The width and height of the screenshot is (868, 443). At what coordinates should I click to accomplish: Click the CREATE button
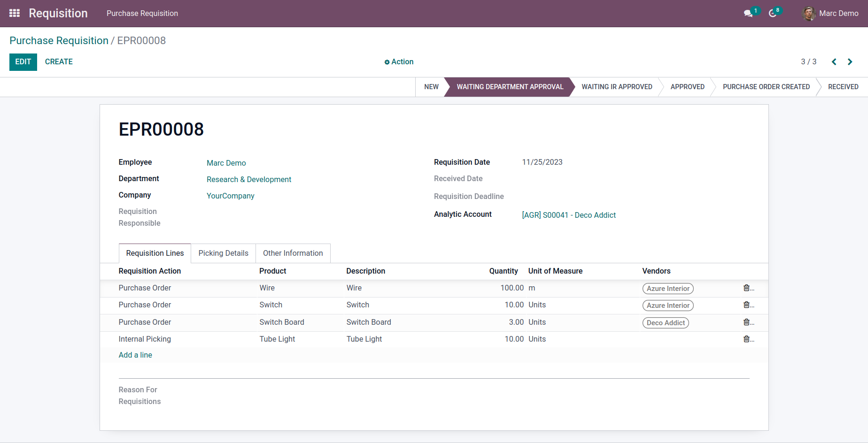click(59, 62)
